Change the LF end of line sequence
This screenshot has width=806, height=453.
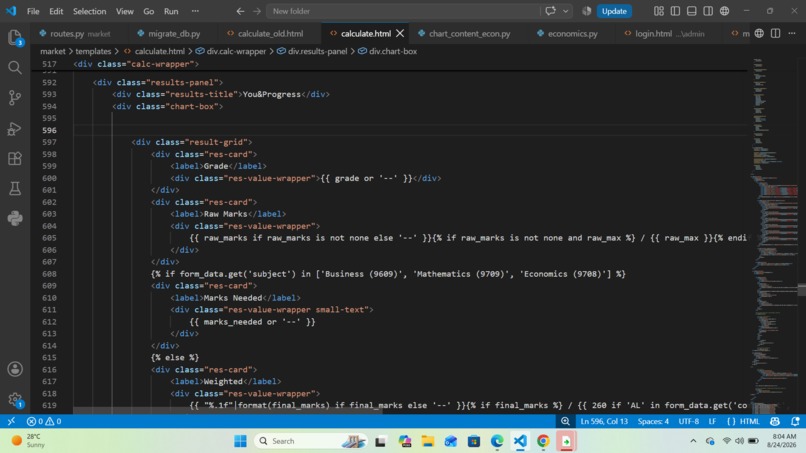(x=712, y=421)
